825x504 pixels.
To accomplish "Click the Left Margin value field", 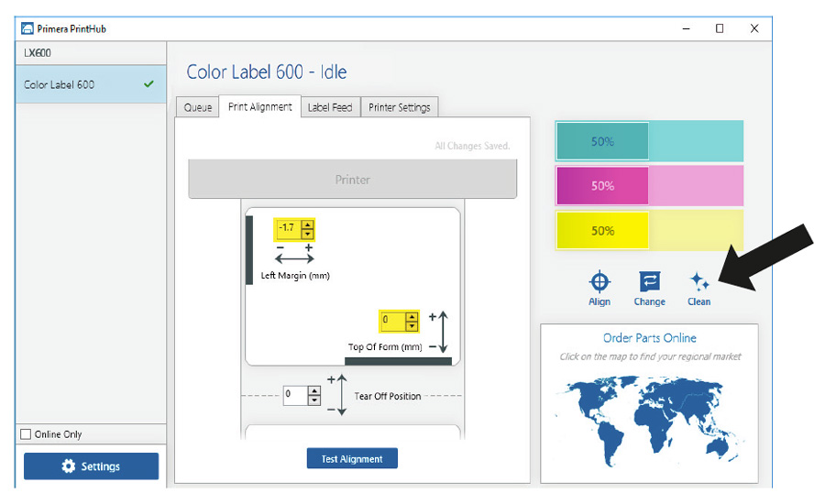I will (x=289, y=229).
